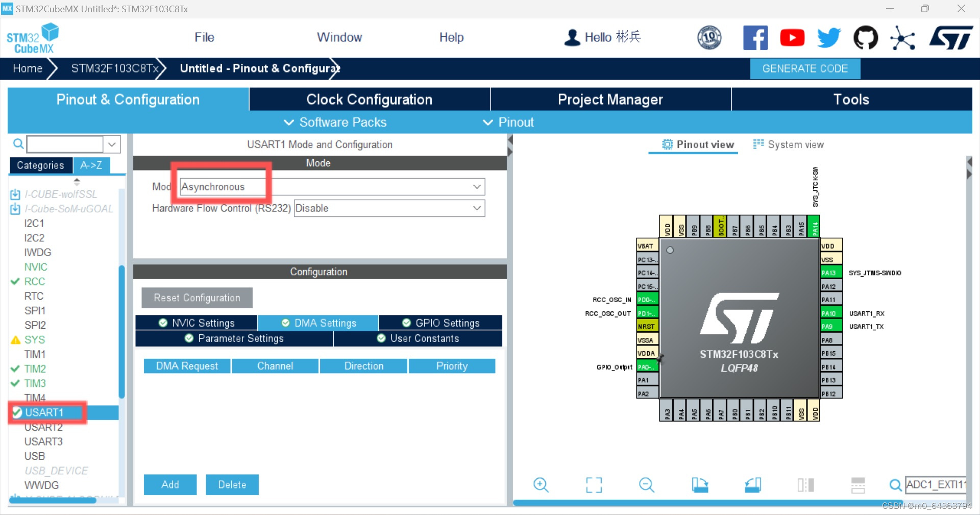Open the Mode Asynchronous dropdown
This screenshot has width=980, height=515.
click(x=476, y=186)
